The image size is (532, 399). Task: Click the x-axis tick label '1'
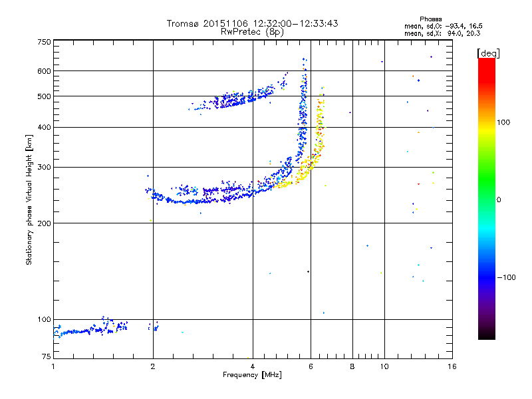[53, 366]
